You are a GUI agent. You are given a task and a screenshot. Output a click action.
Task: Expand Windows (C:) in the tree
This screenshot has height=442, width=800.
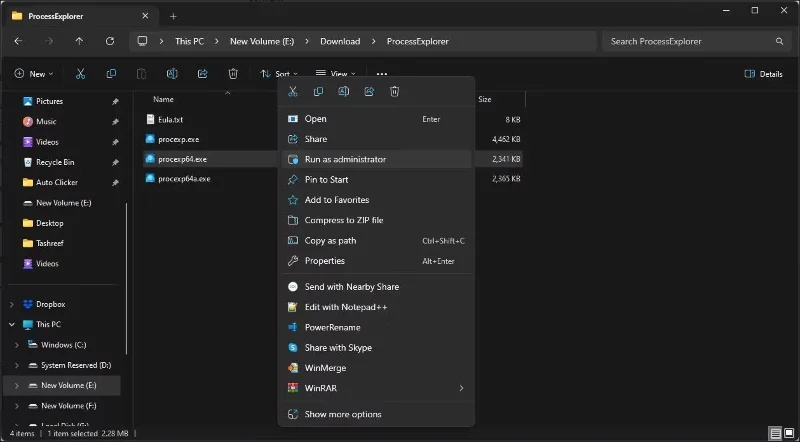pyautogui.click(x=17, y=345)
